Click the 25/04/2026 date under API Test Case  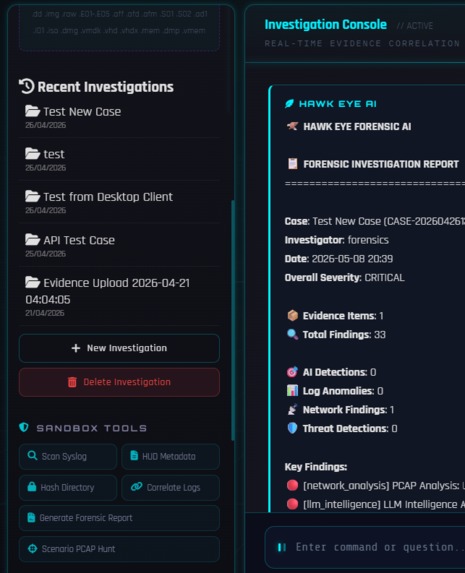(45, 254)
